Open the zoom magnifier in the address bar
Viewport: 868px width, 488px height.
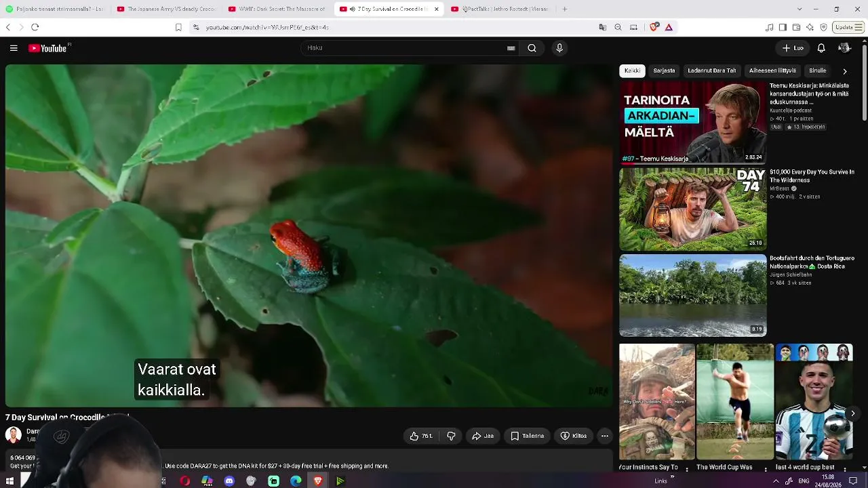coord(618,27)
